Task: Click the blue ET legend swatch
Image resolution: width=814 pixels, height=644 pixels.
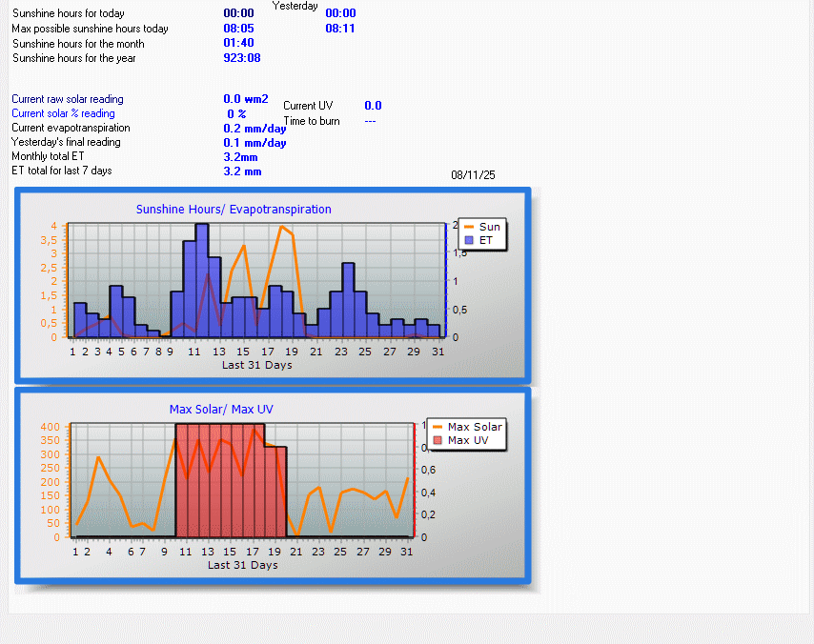Action: 468,241
